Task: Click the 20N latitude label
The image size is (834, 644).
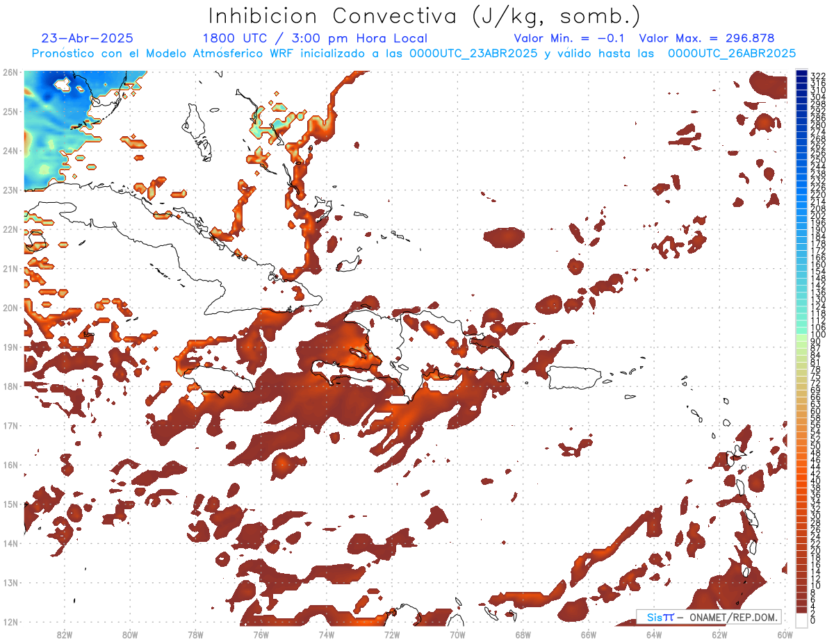Action: point(10,307)
